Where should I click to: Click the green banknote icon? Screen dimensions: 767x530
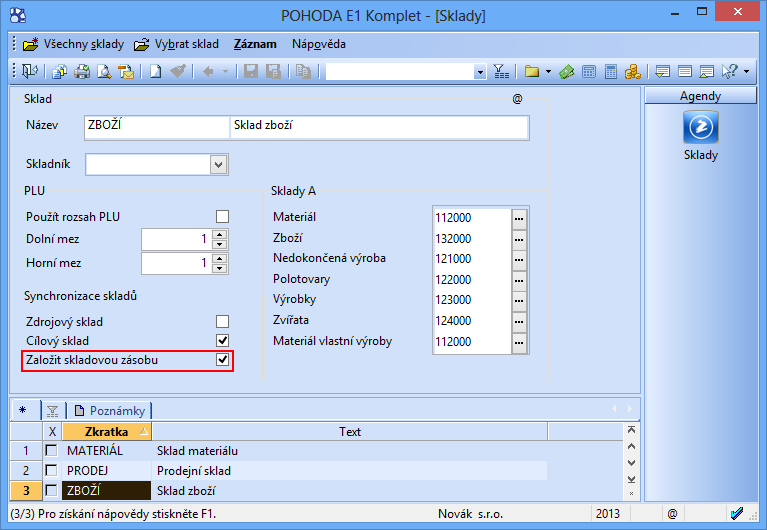[x=566, y=72]
